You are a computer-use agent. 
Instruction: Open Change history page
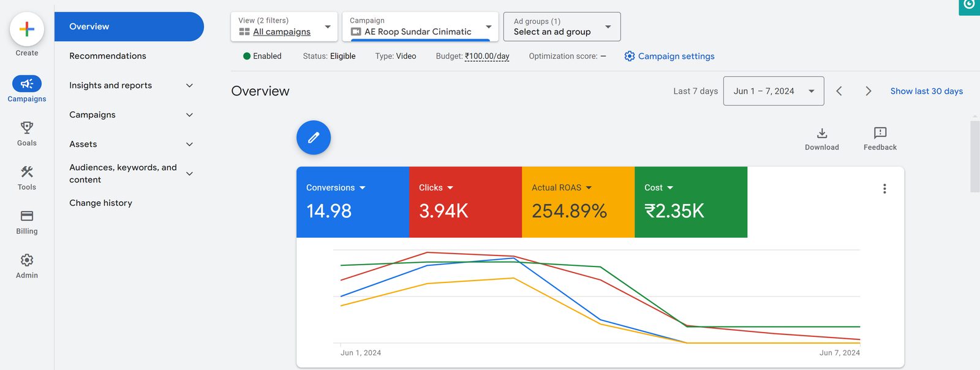(100, 203)
